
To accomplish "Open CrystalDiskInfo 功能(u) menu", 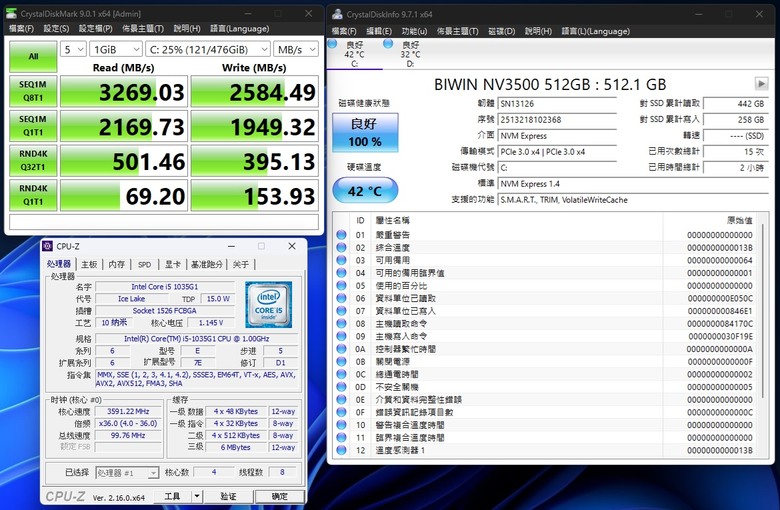I will coord(414,31).
